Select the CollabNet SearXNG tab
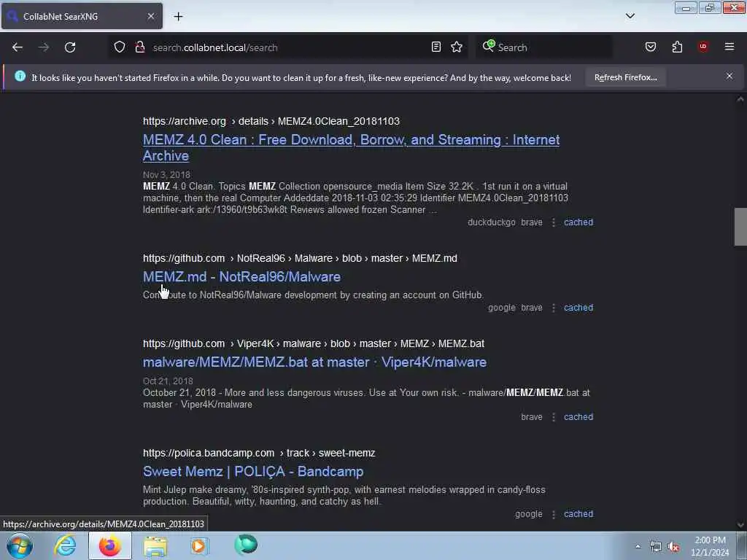Image resolution: width=747 pixels, height=560 pixels. (82, 16)
